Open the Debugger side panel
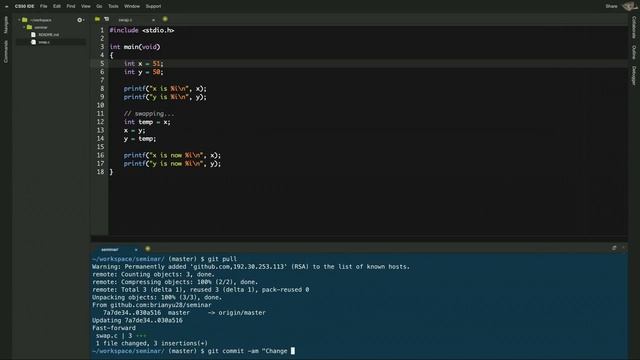 (633, 76)
